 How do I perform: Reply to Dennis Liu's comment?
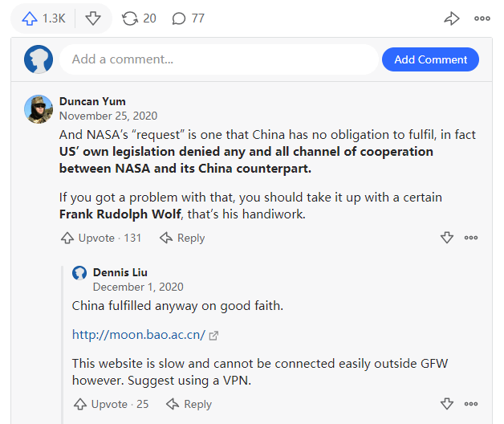(x=189, y=404)
